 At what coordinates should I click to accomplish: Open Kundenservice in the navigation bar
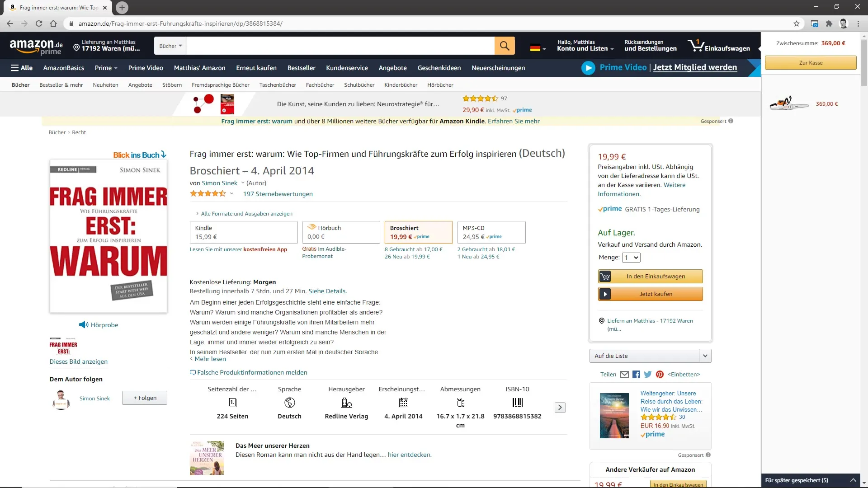click(x=347, y=68)
